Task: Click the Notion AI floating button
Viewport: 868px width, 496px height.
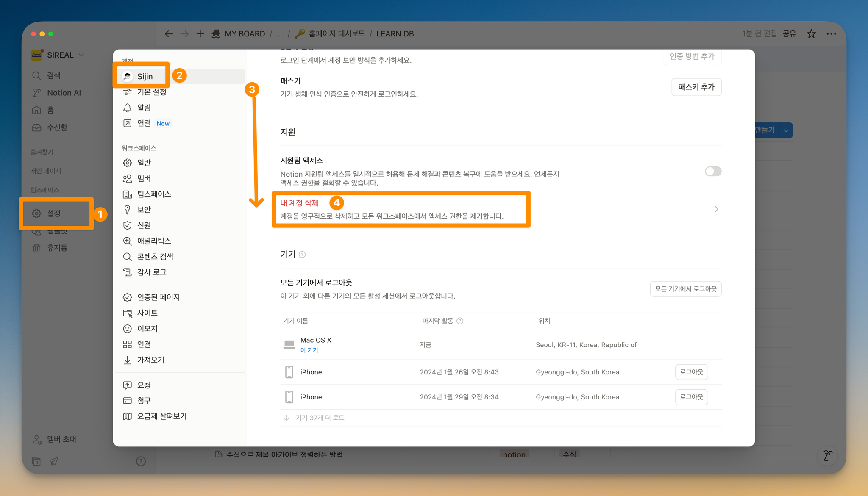Action: [828, 456]
